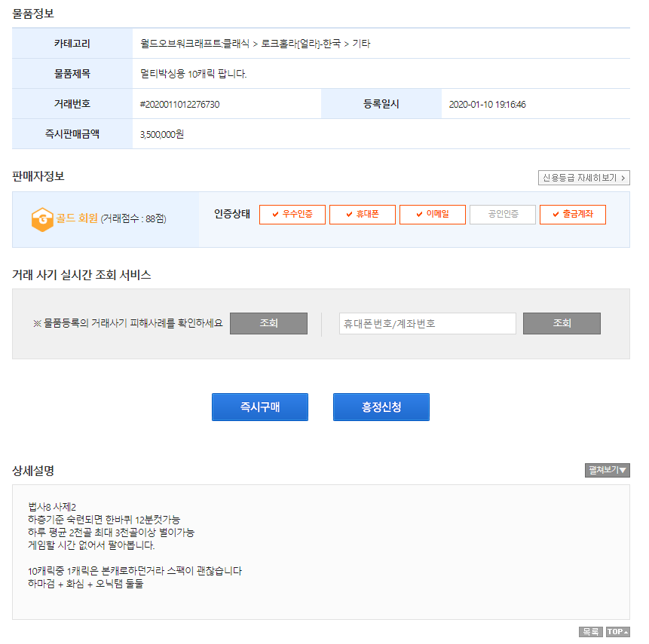Click the 휴대폰 verification badge
Viewport: 649px width, 644px height.
[x=362, y=215]
